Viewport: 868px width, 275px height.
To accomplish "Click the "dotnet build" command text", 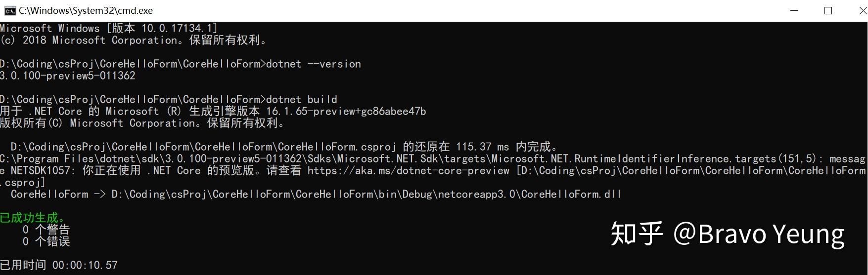I will pos(302,100).
